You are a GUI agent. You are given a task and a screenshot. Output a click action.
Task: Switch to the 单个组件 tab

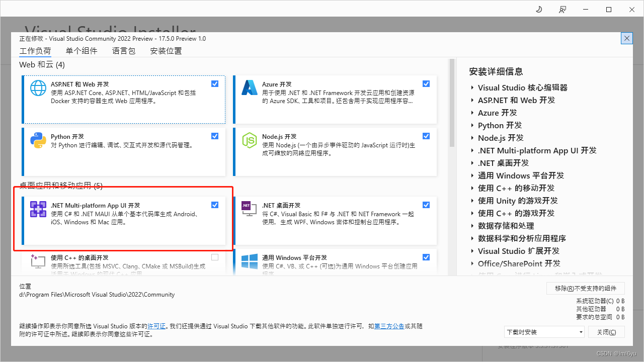(82, 51)
